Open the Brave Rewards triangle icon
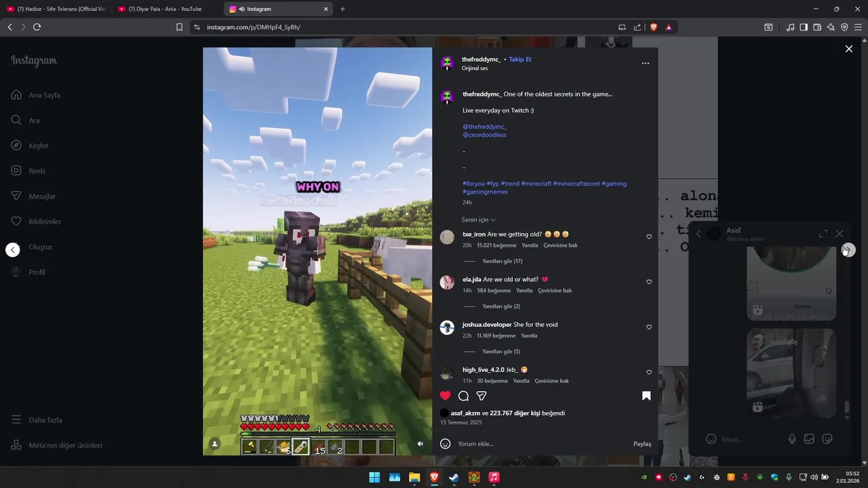 pyautogui.click(x=669, y=27)
